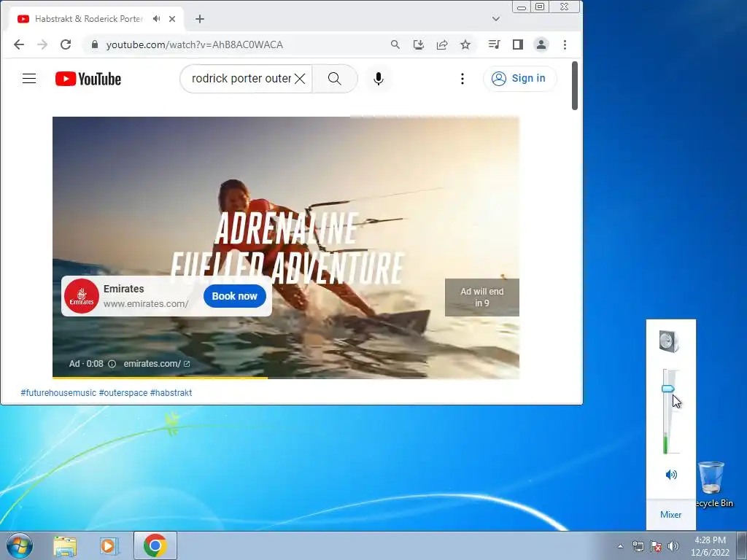Launch Windows Media Player from the taskbar
The image size is (747, 560).
click(109, 545)
